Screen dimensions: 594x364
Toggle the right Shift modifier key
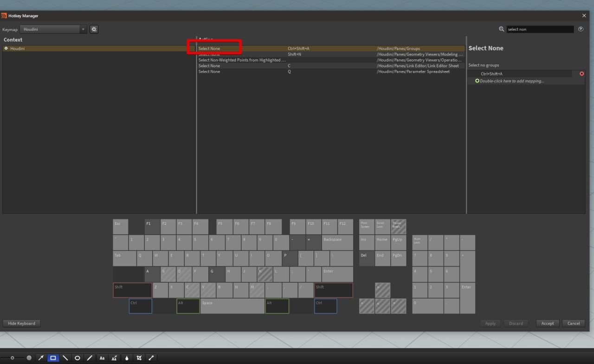point(334,290)
